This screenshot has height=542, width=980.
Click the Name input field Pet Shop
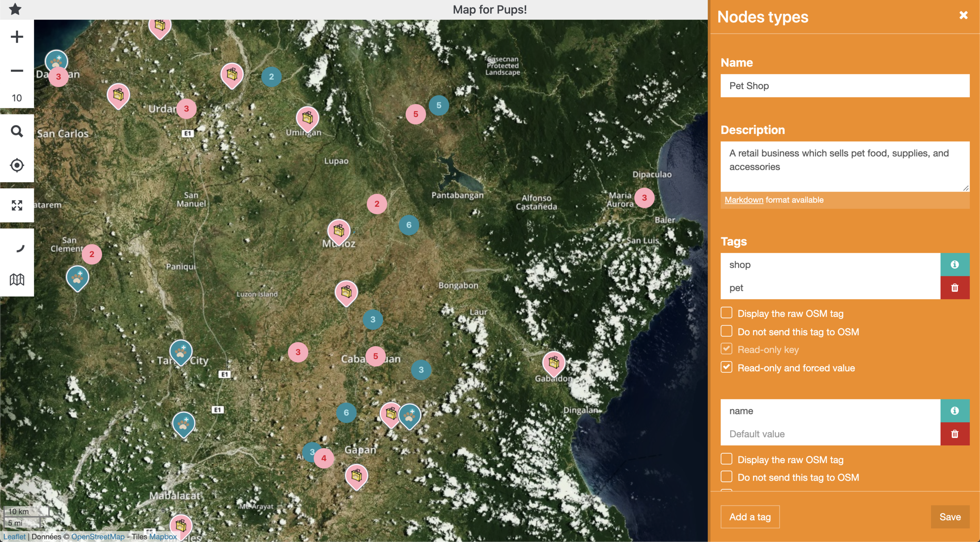(x=845, y=86)
